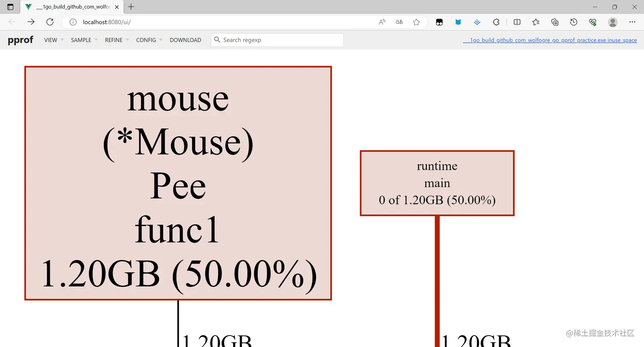Expand the SAMPLE dropdown menu
This screenshot has height=347, width=644.
(x=84, y=40)
